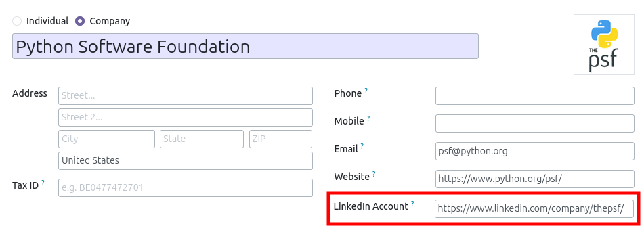The image size is (644, 247).
Task: Click the LinkedIn Account URL field
Action: click(x=534, y=209)
